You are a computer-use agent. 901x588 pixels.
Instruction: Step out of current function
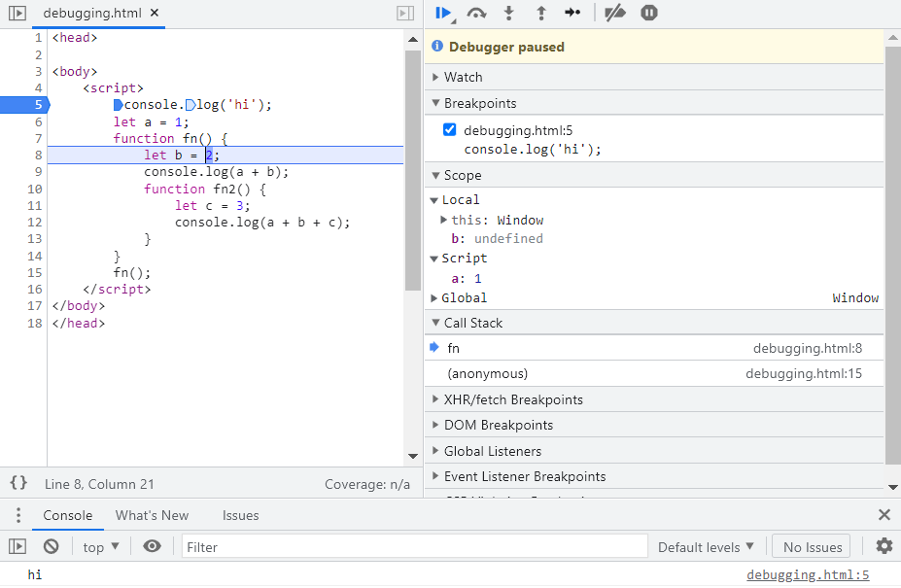[540, 13]
